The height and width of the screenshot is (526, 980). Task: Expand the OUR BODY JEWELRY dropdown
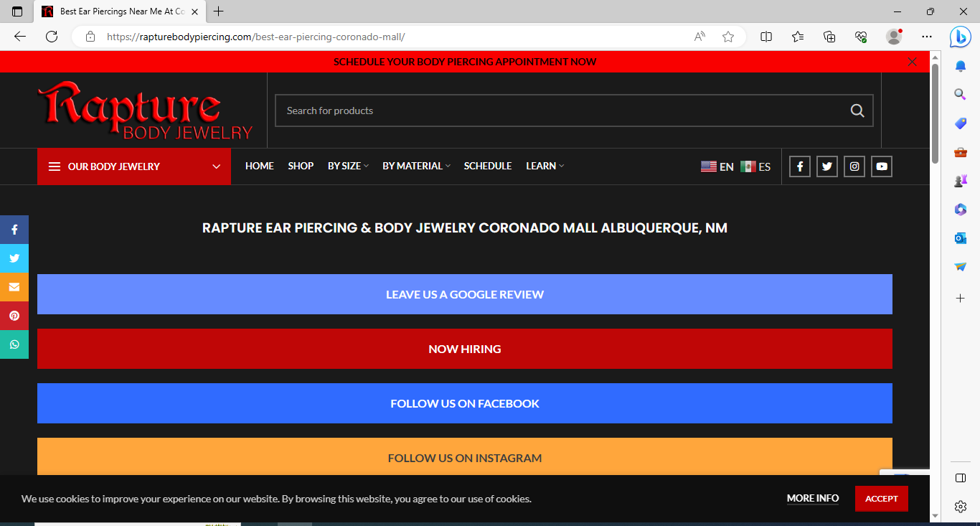click(134, 166)
